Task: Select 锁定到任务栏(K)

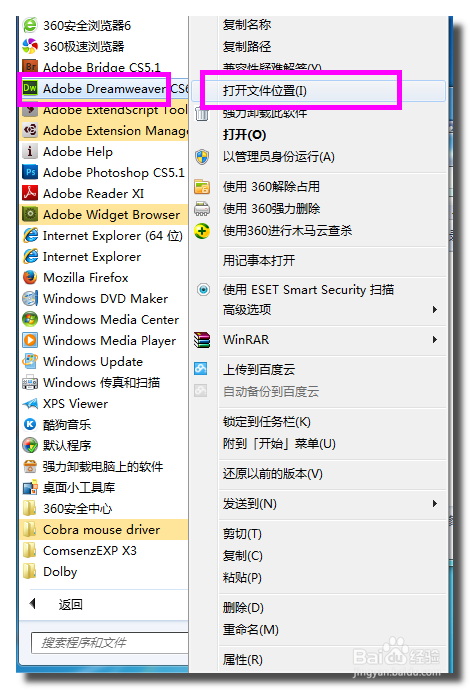Action: pos(267,422)
